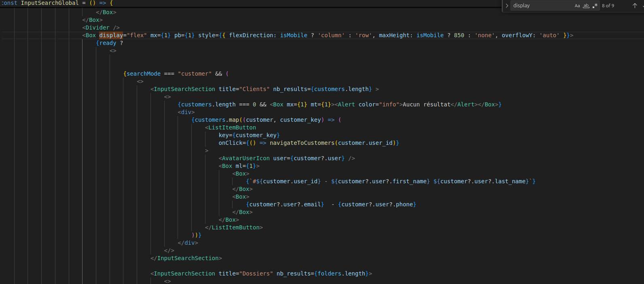Click the highlighted "display" match in code
Image resolution: width=644 pixels, height=284 pixels.
[111, 35]
